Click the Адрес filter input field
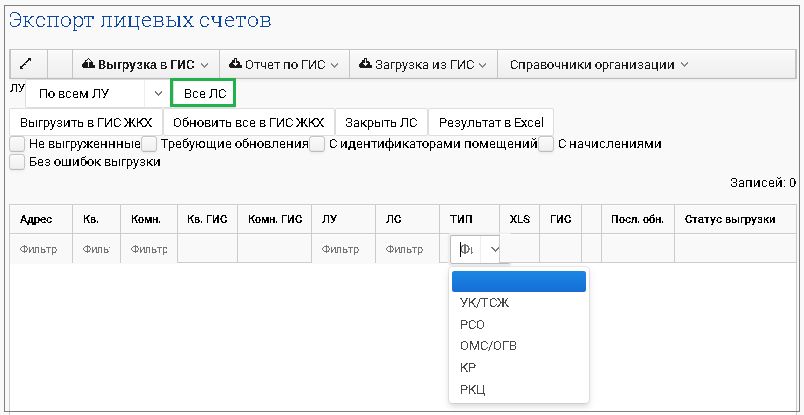804x415 pixels. (41, 250)
